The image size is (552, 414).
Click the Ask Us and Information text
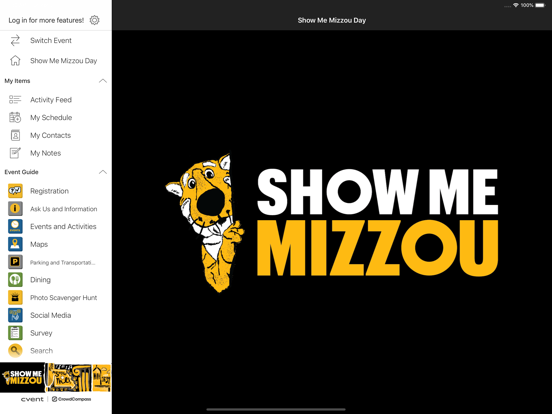pyautogui.click(x=63, y=209)
